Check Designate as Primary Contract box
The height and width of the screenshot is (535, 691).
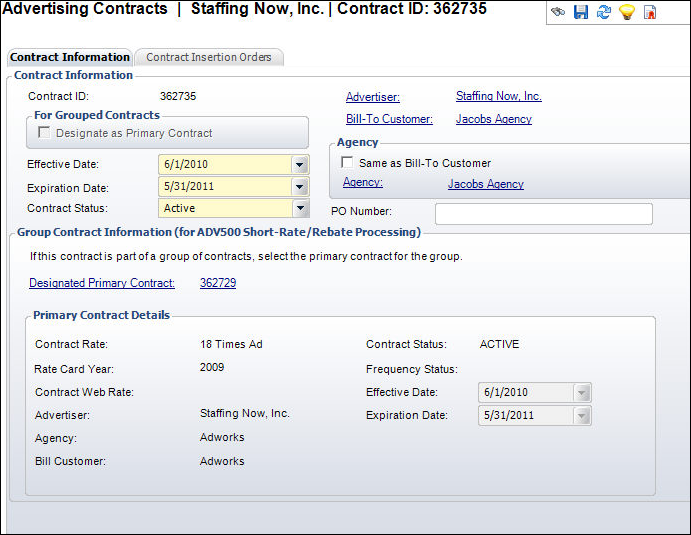(44, 133)
